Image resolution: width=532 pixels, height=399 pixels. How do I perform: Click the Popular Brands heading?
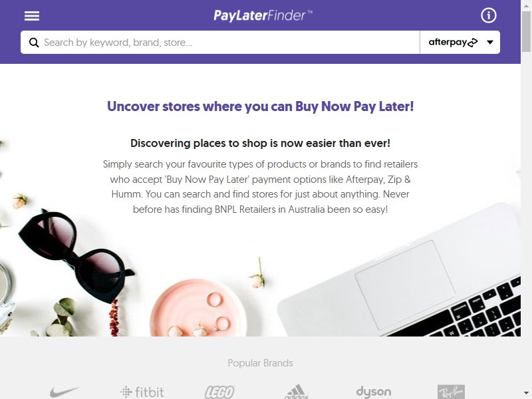coord(260,363)
